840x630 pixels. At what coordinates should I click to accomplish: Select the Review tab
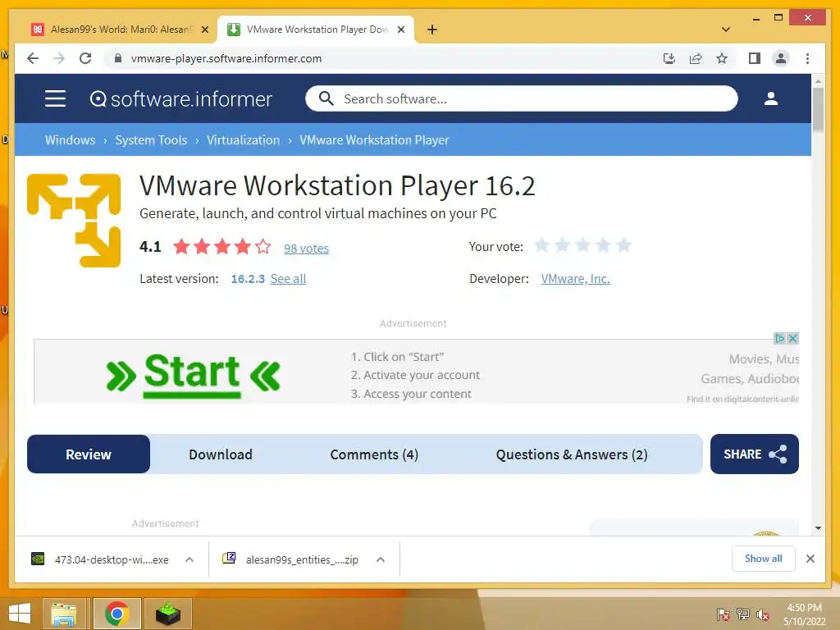point(89,454)
